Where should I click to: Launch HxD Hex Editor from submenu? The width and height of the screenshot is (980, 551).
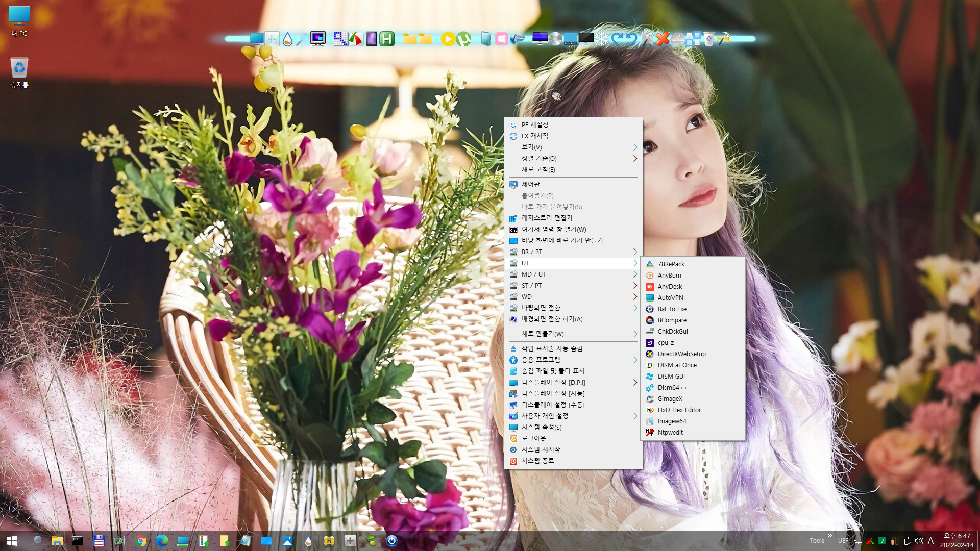[x=693, y=410]
